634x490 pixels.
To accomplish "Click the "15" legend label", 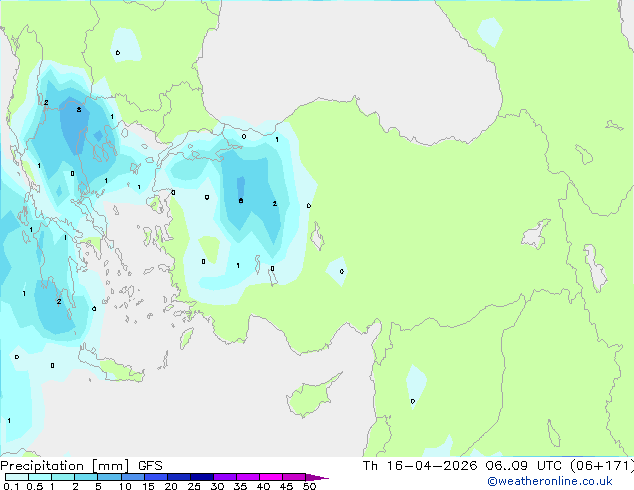I will [x=148, y=486].
